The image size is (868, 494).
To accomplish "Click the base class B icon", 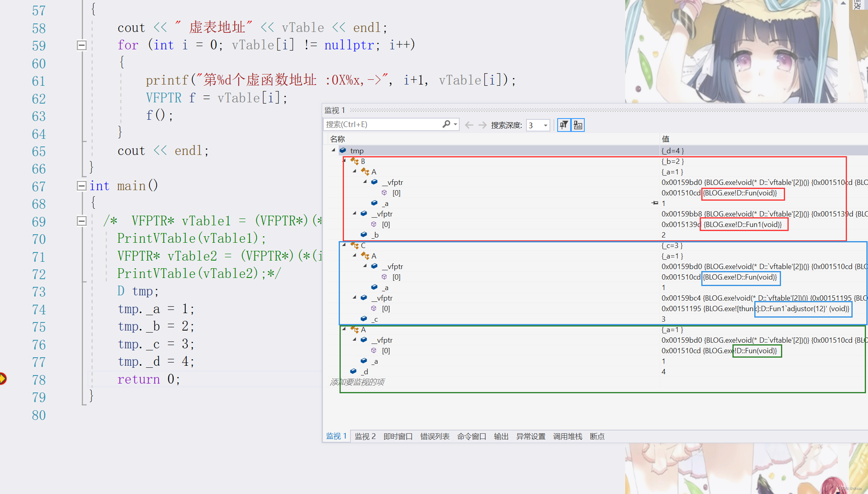I will [x=354, y=161].
